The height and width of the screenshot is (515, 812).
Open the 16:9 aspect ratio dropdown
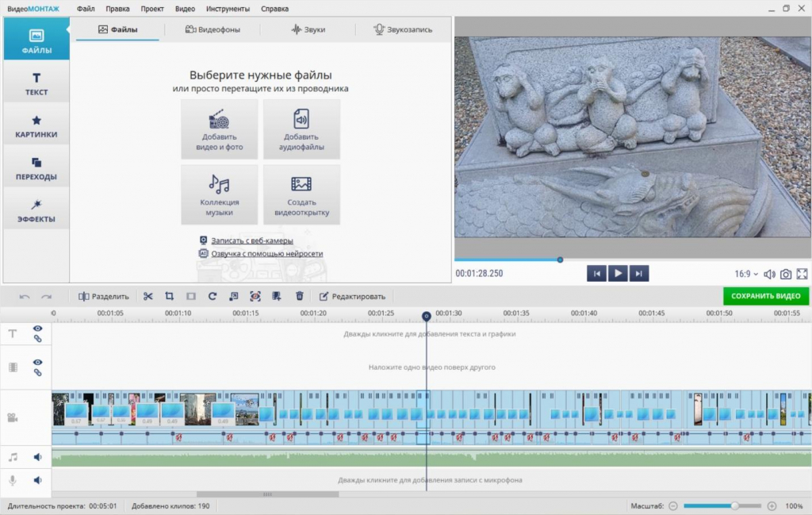tap(745, 274)
